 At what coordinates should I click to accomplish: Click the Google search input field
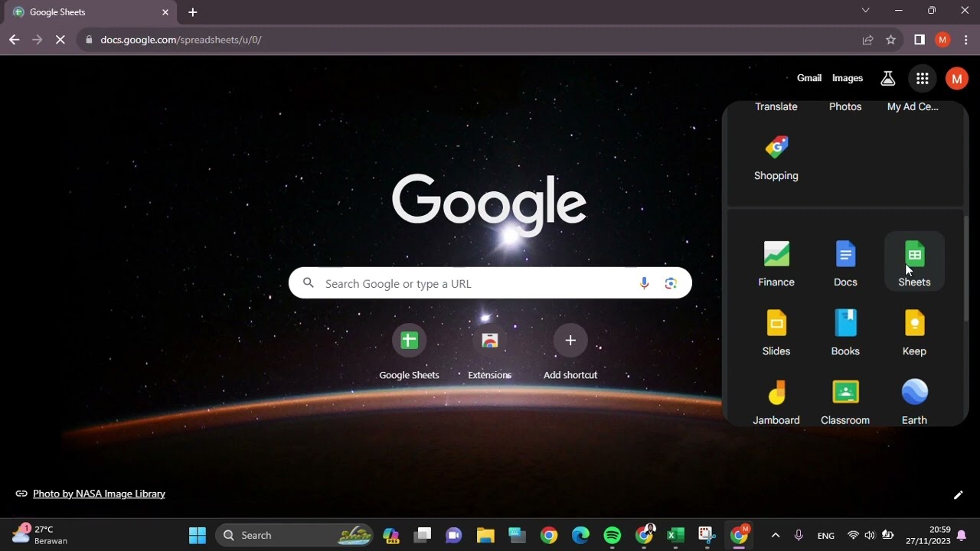pos(490,283)
